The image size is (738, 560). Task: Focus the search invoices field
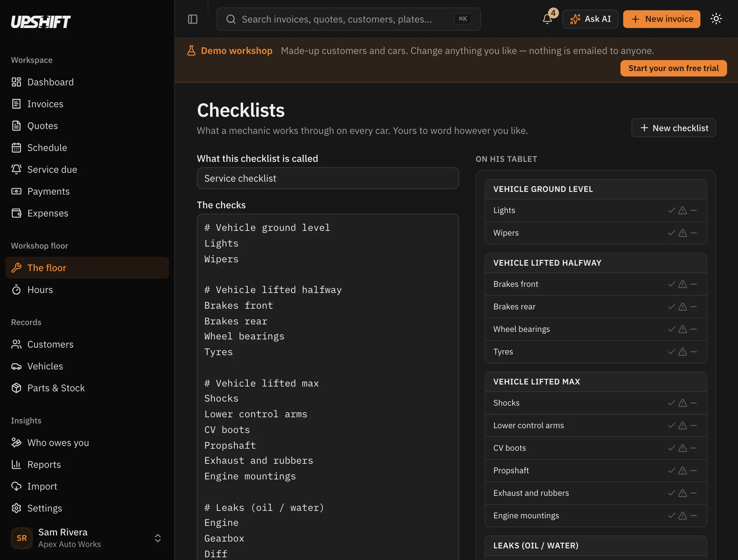pos(348,19)
